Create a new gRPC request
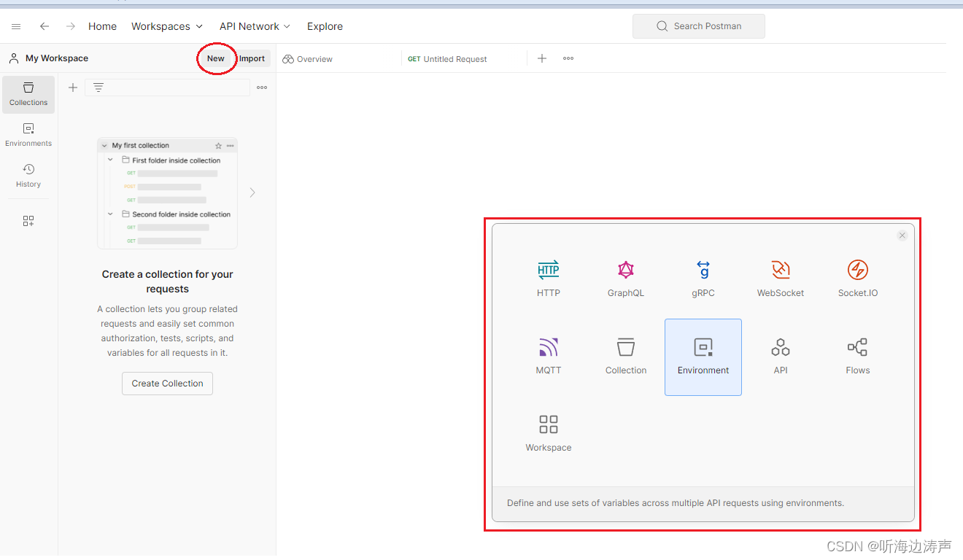The width and height of the screenshot is (963, 560). coord(703,280)
